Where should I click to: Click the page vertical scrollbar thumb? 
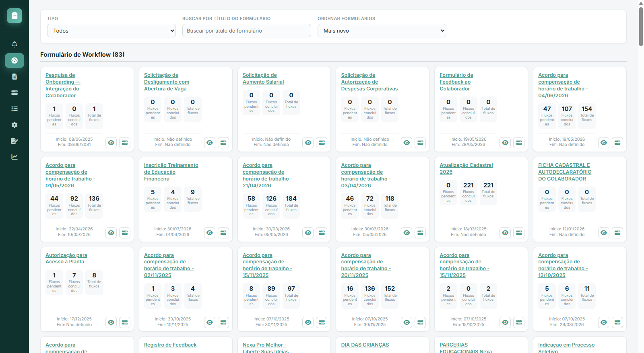point(641,26)
